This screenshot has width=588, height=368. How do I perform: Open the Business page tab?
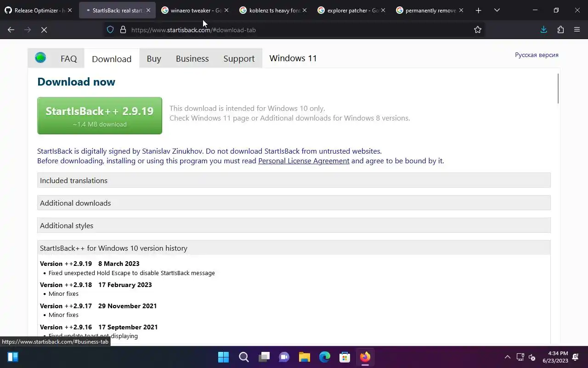pos(192,58)
